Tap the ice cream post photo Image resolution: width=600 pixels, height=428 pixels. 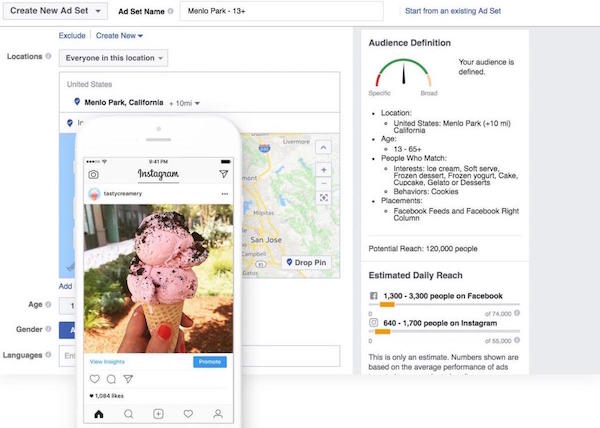[158, 278]
